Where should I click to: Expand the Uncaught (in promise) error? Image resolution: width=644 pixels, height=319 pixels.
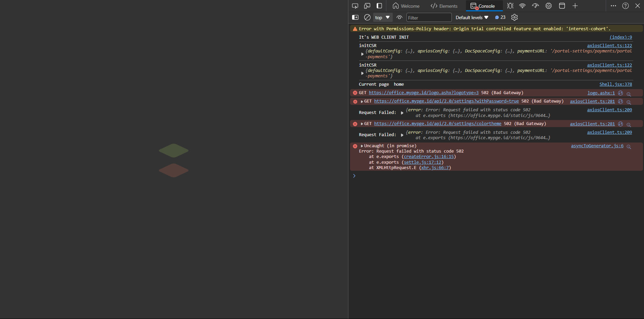pyautogui.click(x=362, y=146)
